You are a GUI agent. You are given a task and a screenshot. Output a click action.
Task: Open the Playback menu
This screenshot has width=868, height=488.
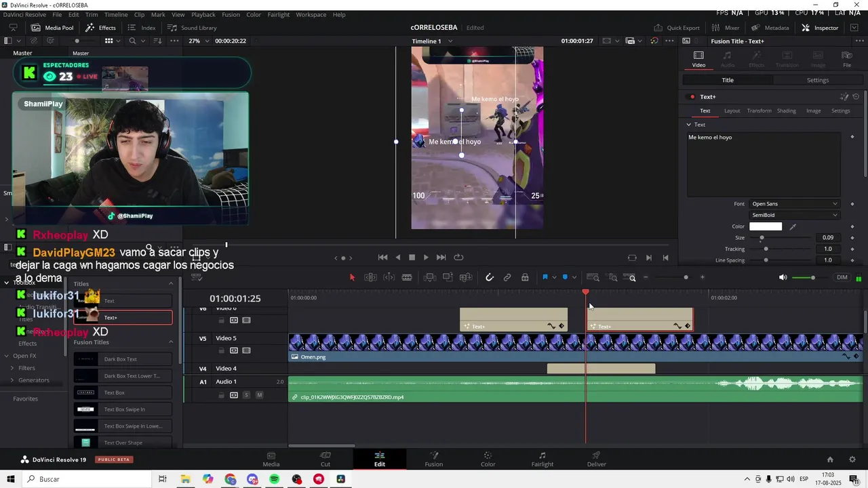coord(203,14)
